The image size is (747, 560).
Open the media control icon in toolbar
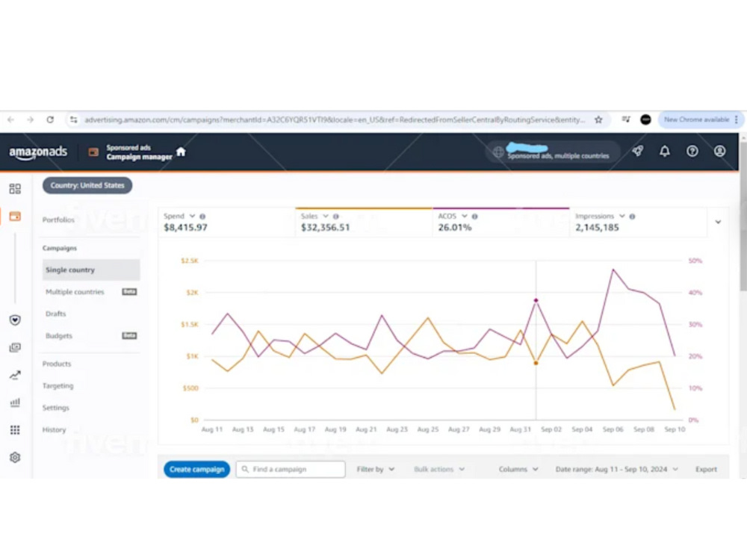tap(625, 119)
